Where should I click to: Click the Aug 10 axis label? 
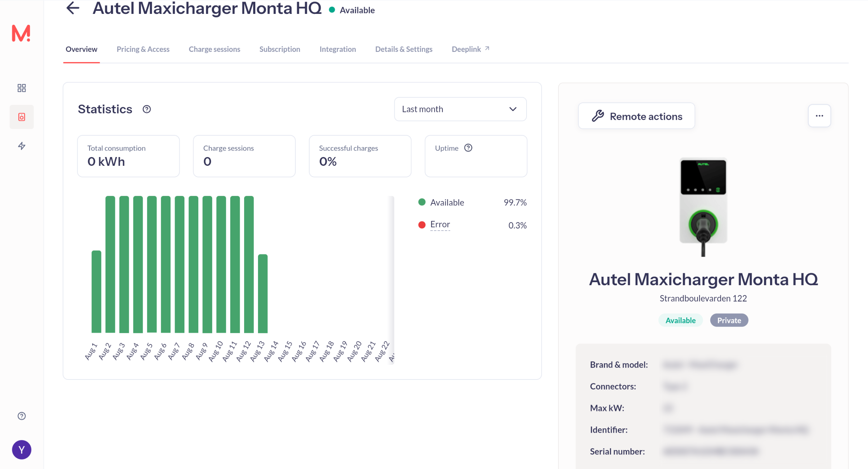coord(216,351)
